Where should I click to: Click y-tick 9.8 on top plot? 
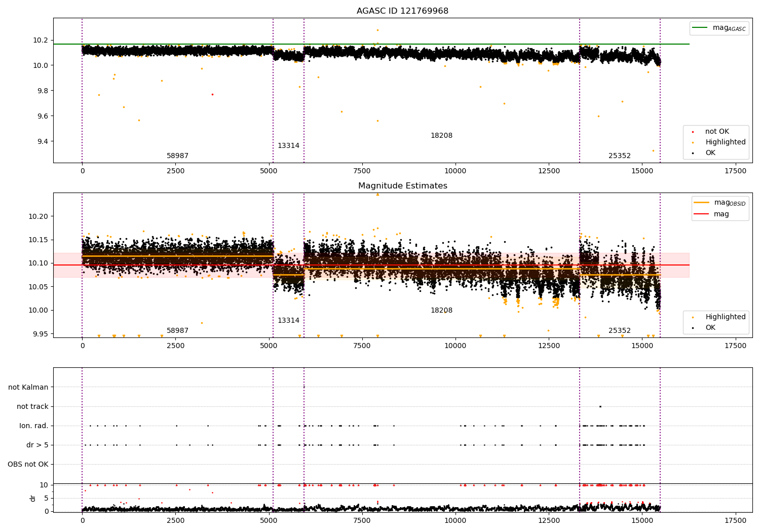click(43, 91)
